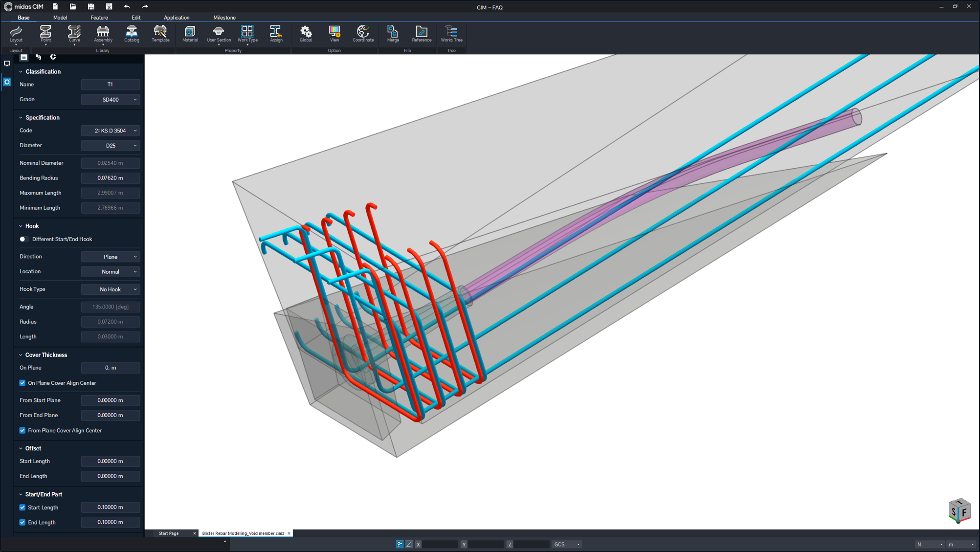This screenshot has height=552, width=980.
Task: Click the message panel icon in left sidebar
Action: click(7, 64)
